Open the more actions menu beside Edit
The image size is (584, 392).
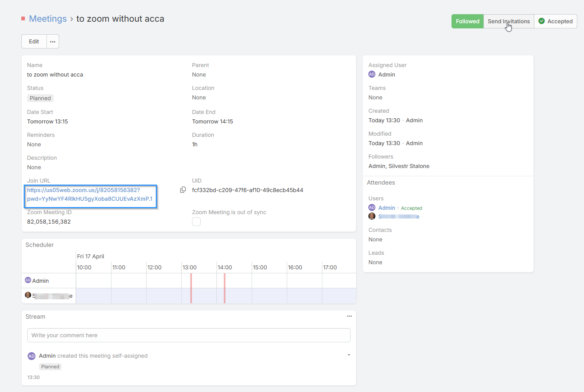(x=53, y=41)
